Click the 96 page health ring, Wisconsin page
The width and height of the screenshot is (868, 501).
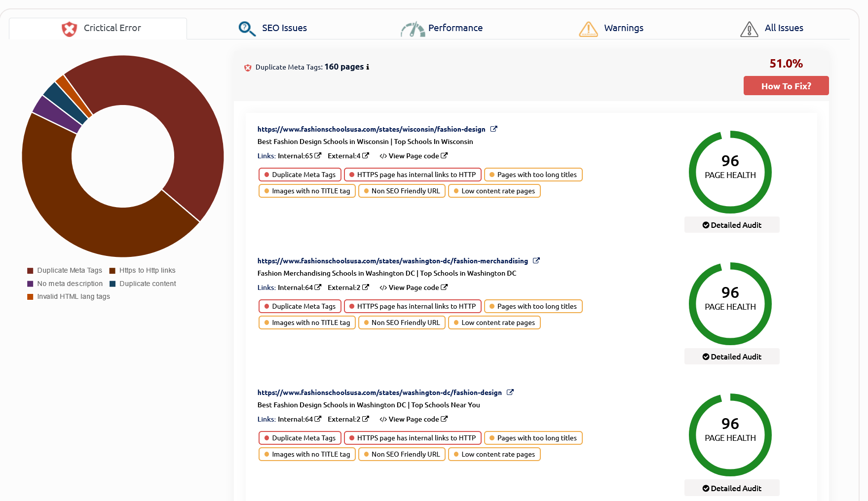point(730,172)
